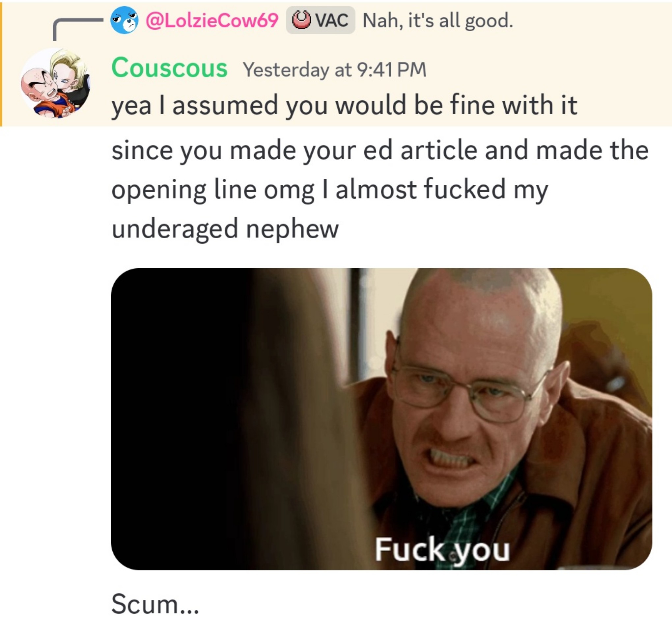672x632 pixels.
Task: Open Couscous's profile avatar picture
Action: click(55, 83)
